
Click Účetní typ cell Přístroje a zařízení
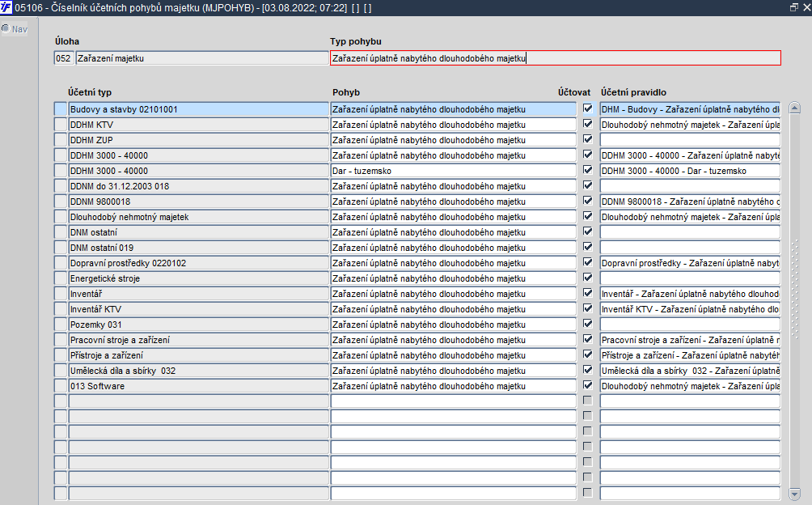click(x=199, y=354)
